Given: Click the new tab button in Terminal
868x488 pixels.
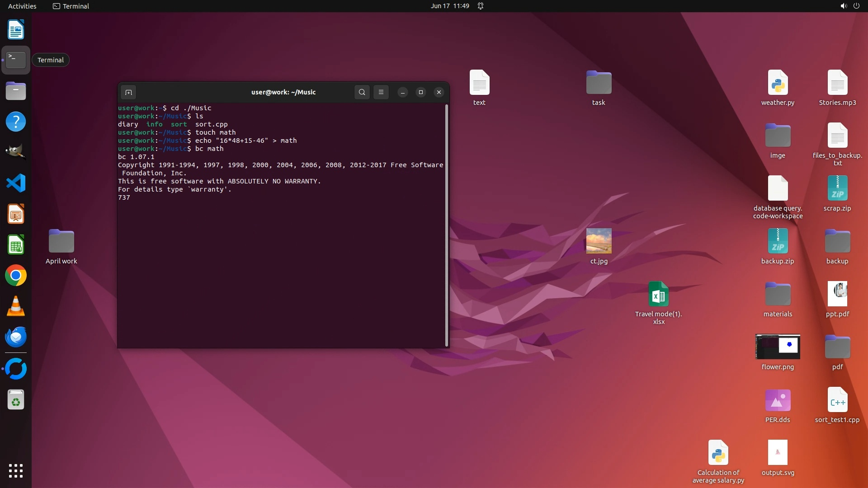Looking at the screenshot, I should (128, 92).
